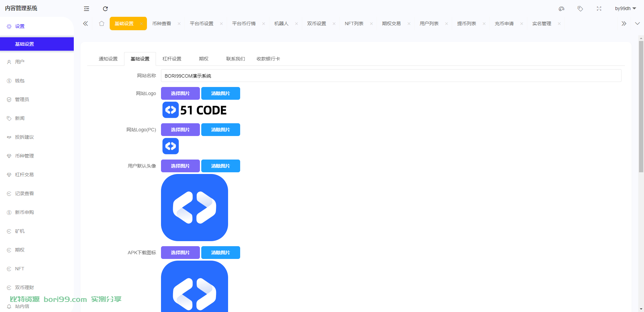Screen dimensions: 644x312
Task: Switch to 充币申请 page tab
Action: click(x=504, y=24)
